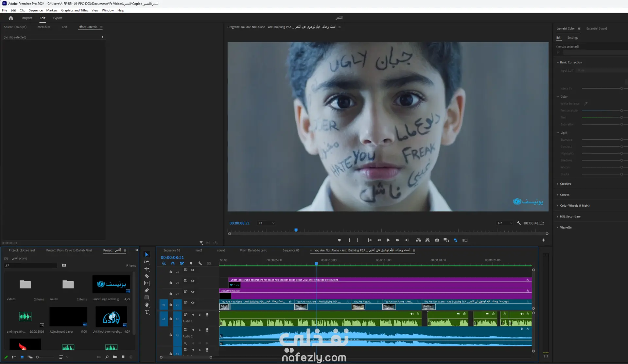Click Mark In bracket in Program Monitor
628x364 pixels.
pos(349,240)
